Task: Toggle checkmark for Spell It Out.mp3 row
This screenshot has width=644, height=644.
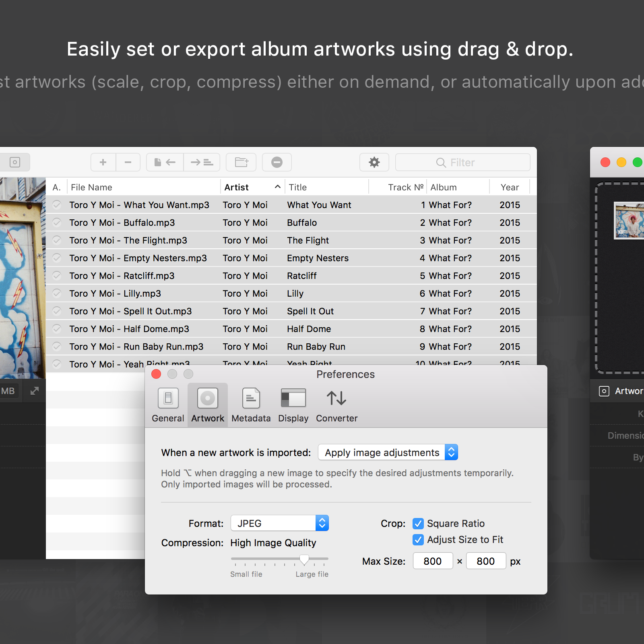Action: point(57,311)
